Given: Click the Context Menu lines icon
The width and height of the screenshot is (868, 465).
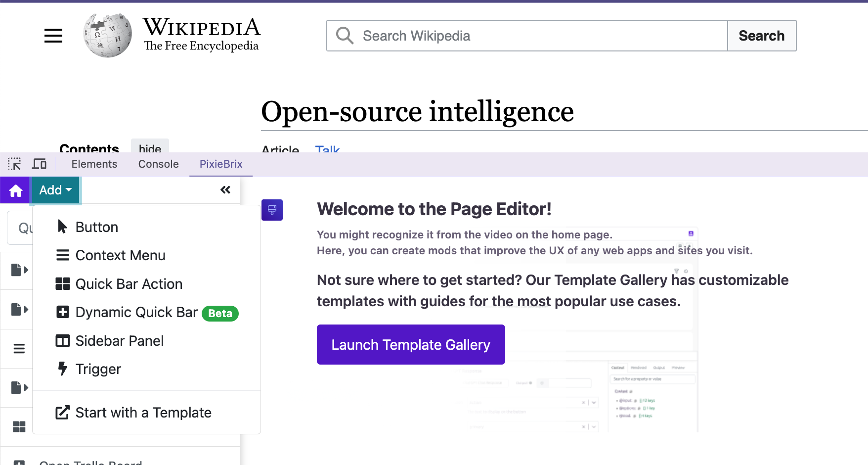Looking at the screenshot, I should (63, 255).
